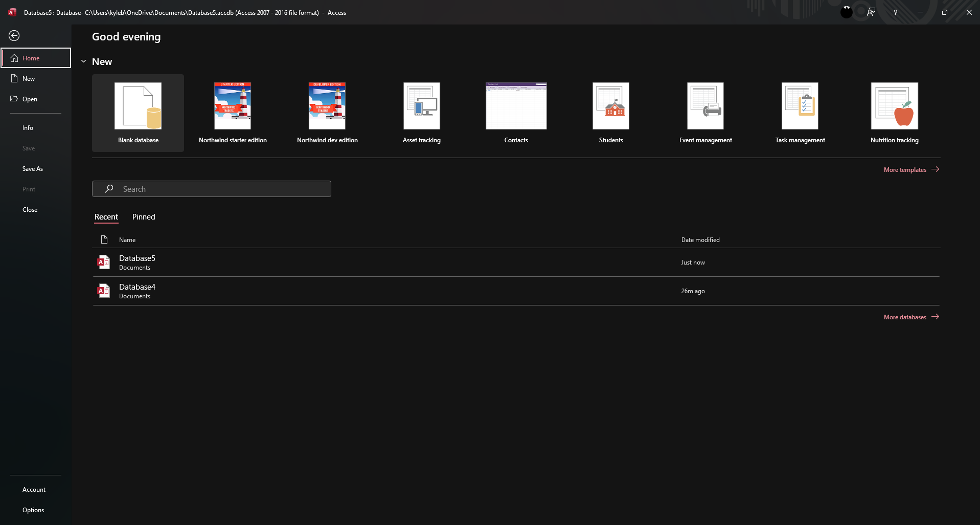Close the current database via sidebar

click(36, 209)
